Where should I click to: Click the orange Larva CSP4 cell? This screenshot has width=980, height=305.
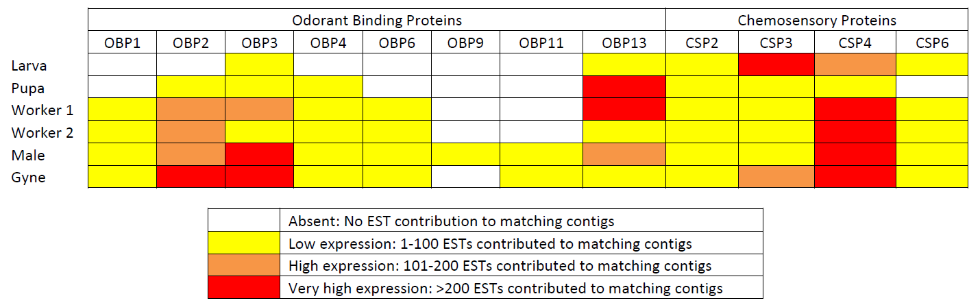tap(855, 65)
